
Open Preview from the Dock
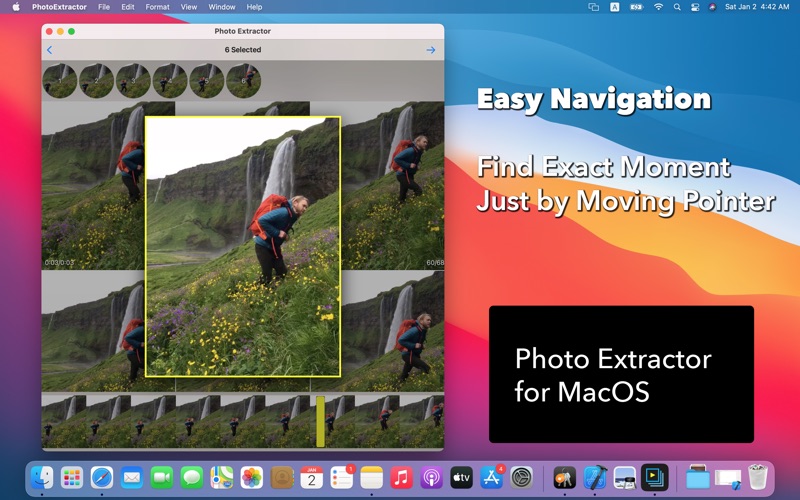tap(624, 478)
